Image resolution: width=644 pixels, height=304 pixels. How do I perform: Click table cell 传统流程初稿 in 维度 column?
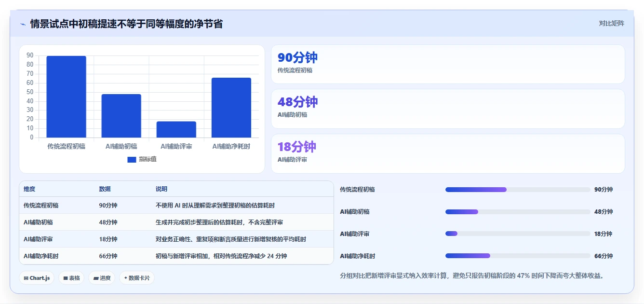click(x=41, y=206)
